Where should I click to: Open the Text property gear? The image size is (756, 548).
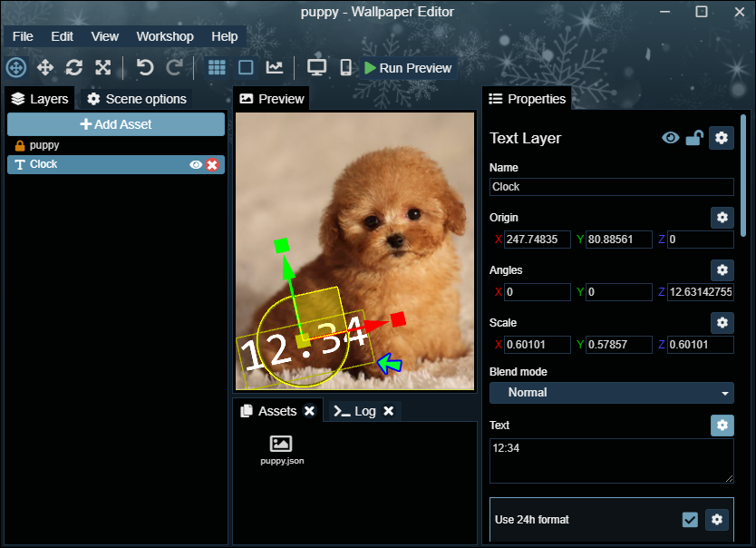722,426
